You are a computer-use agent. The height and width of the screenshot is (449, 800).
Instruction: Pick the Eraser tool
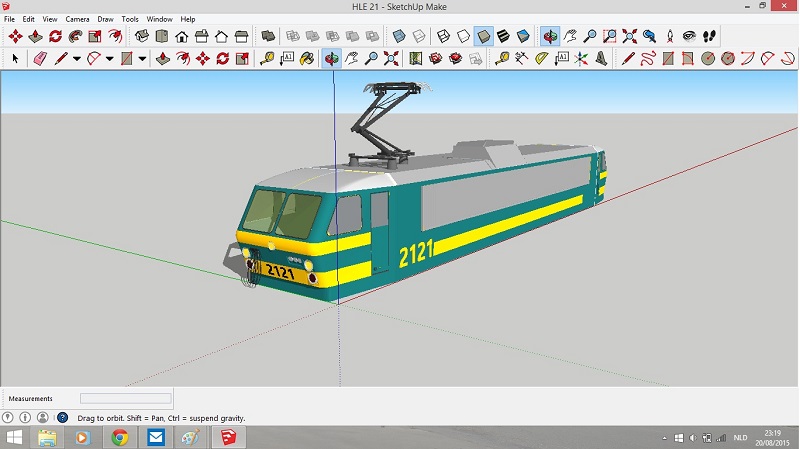click(x=40, y=59)
